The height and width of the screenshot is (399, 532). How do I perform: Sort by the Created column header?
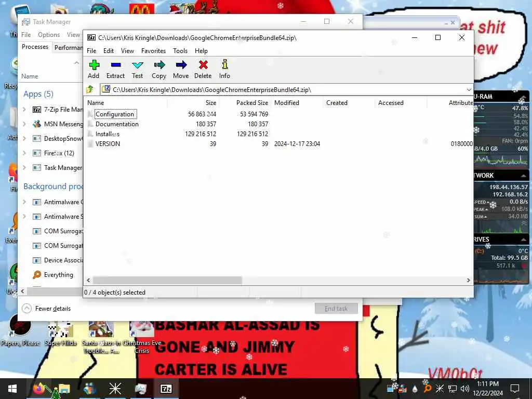[349, 103]
